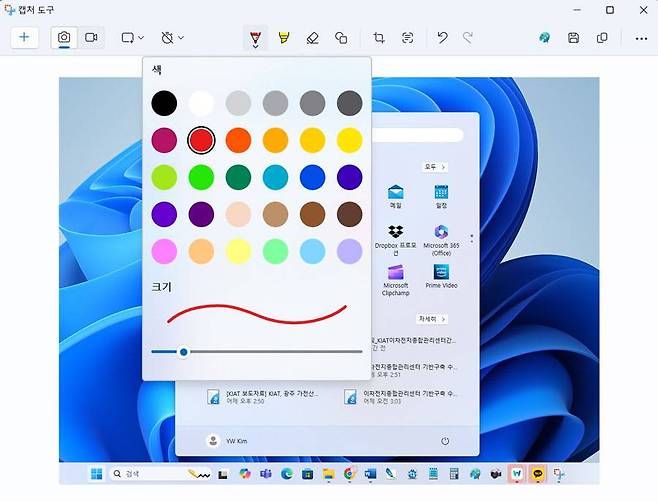Select the red ballpoint pen tool
Image resolution: width=658 pixels, height=501 pixels.
(256, 38)
